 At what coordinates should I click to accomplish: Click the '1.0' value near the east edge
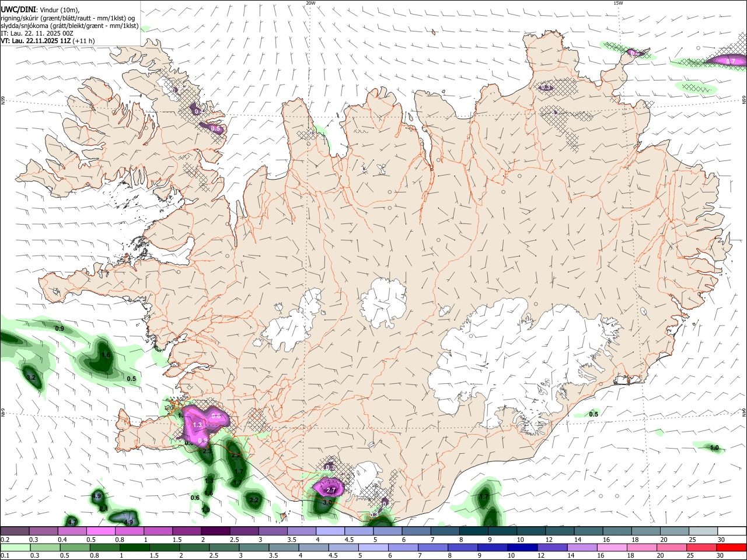click(x=714, y=448)
